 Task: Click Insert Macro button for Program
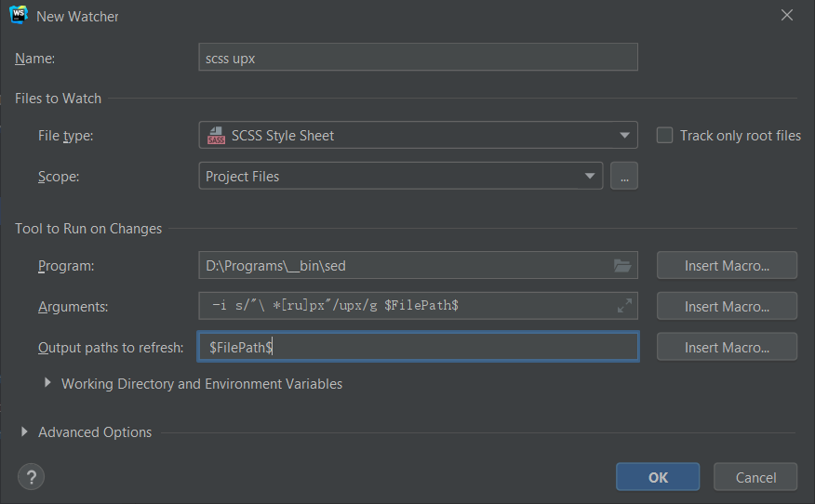click(x=727, y=266)
